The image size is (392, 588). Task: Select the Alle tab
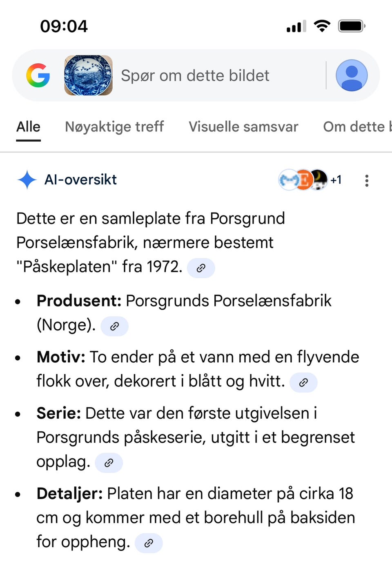coord(28,127)
